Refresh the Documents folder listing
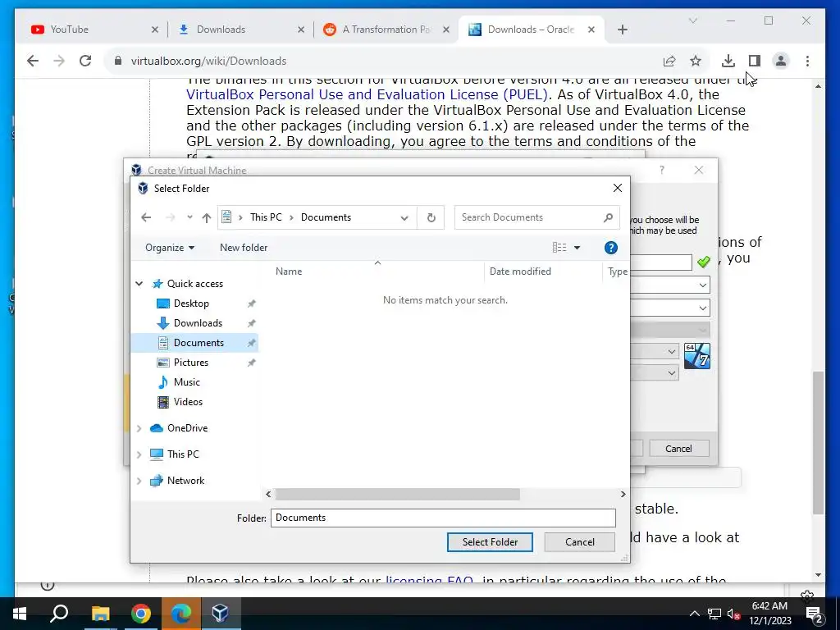This screenshot has height=630, width=840. [431, 217]
